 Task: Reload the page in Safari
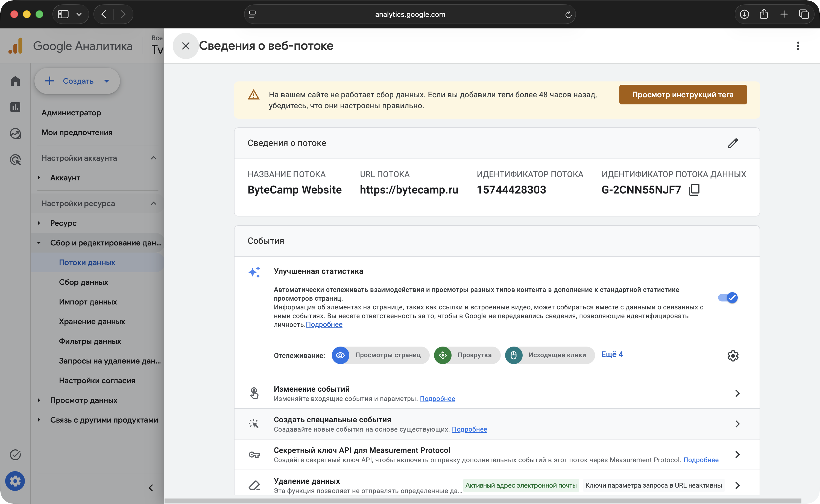tap(568, 14)
